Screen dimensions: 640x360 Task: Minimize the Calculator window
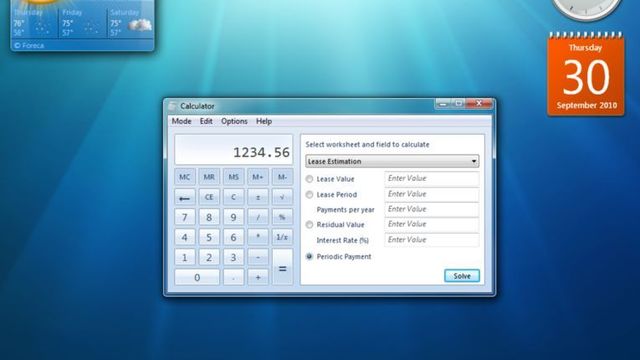coord(443,104)
